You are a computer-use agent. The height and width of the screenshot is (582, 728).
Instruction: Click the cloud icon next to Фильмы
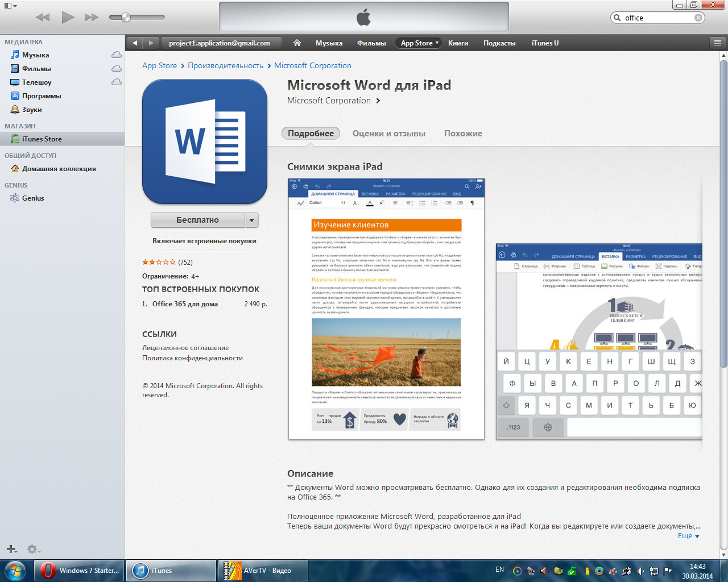click(x=117, y=69)
